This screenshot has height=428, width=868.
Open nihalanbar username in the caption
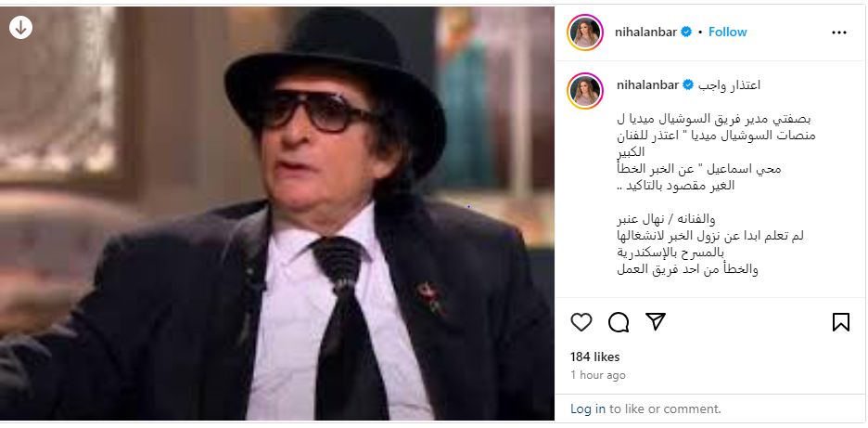pos(647,84)
